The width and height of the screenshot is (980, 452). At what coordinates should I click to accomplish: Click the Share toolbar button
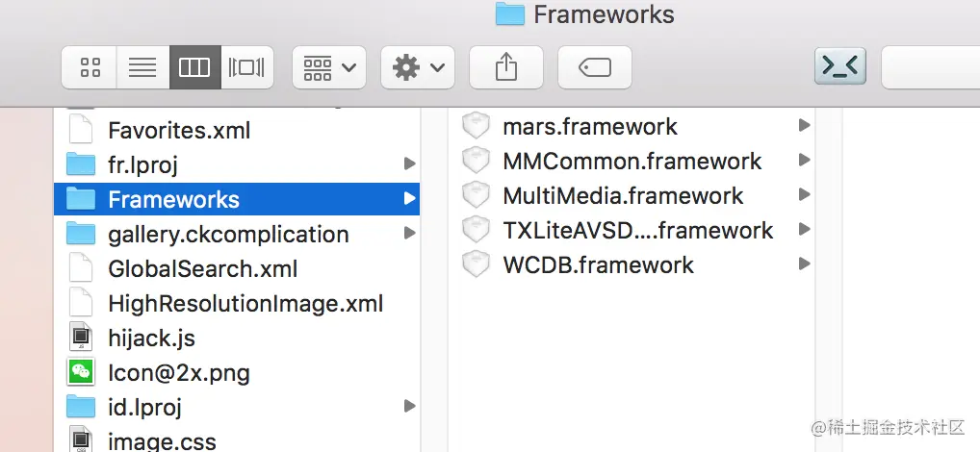[506, 66]
